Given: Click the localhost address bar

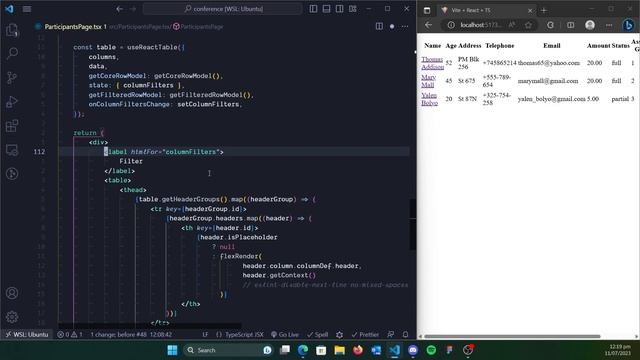Looking at the screenshot, I should [480, 25].
